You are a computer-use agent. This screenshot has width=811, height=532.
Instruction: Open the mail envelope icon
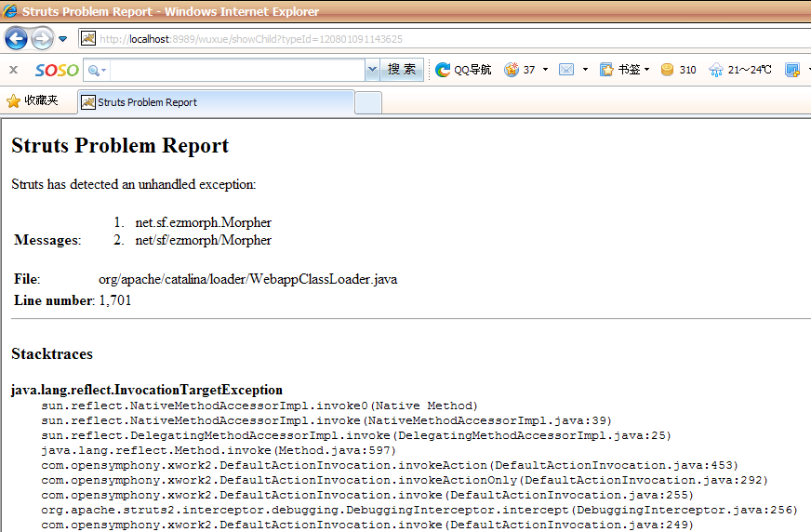566,69
